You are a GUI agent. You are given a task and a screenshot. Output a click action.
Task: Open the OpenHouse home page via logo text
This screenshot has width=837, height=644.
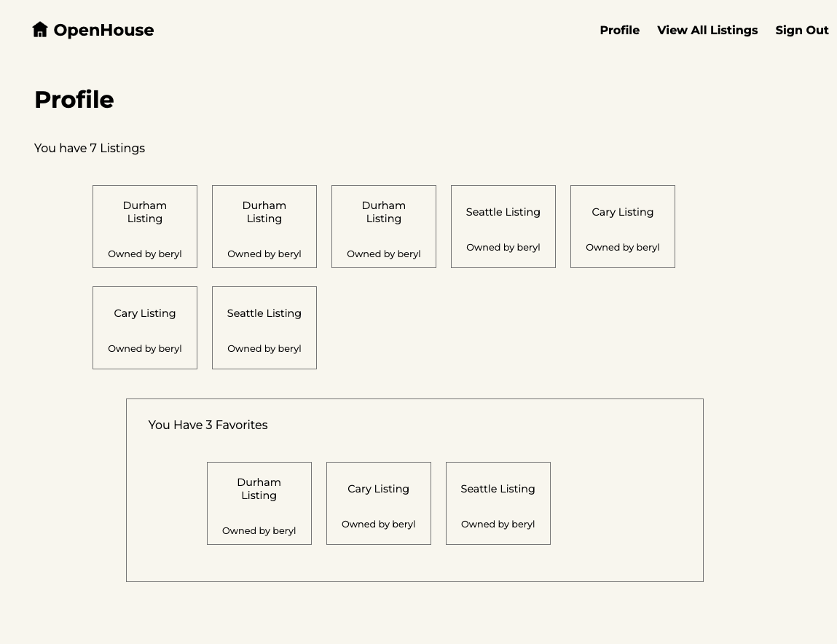103,30
